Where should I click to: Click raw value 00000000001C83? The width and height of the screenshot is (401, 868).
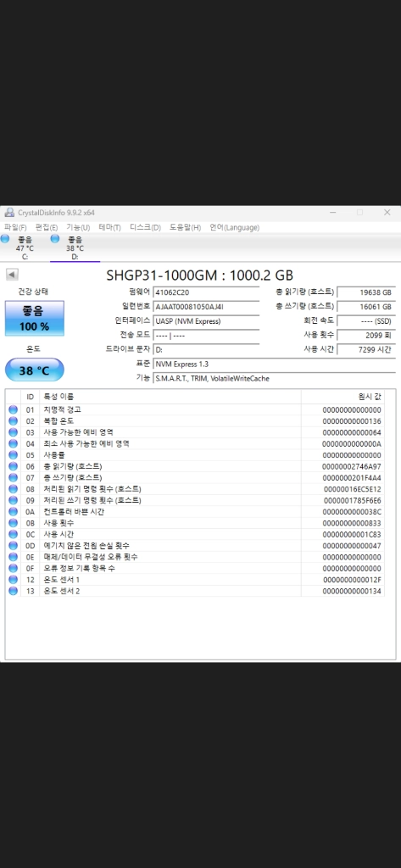[352, 535]
